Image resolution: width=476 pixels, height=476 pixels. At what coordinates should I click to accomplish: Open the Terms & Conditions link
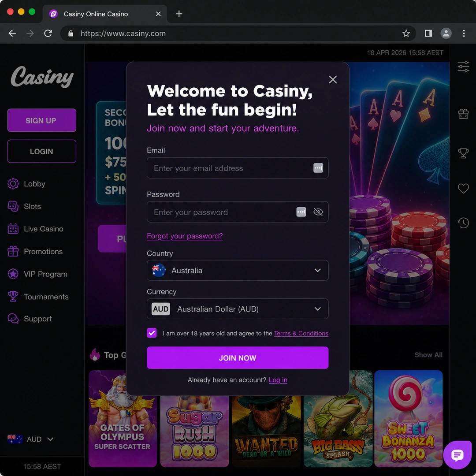(x=301, y=333)
